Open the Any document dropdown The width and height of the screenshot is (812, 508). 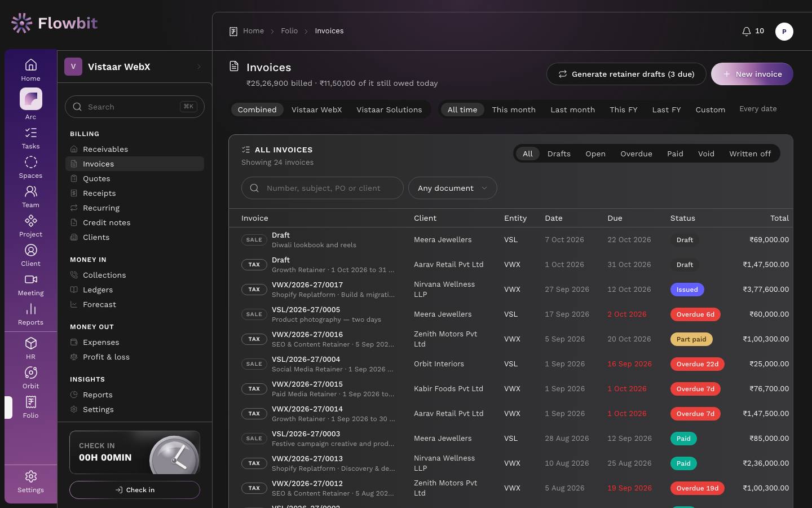pyautogui.click(x=452, y=188)
